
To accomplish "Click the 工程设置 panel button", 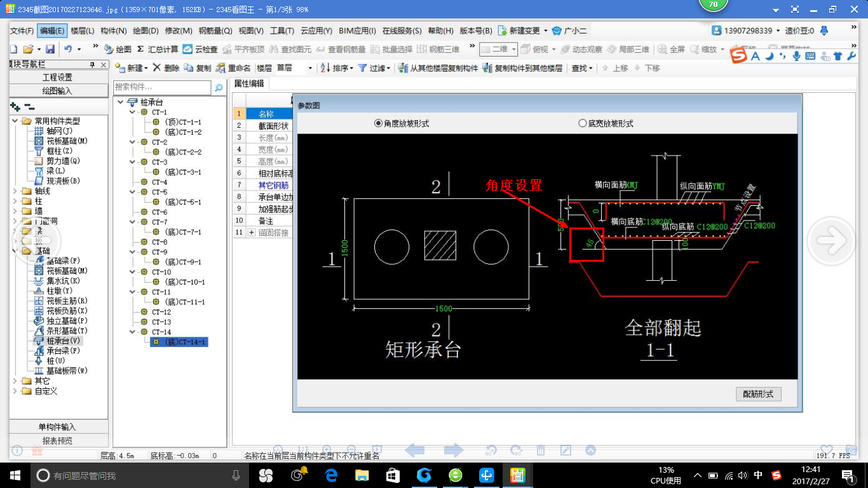I will tap(58, 77).
